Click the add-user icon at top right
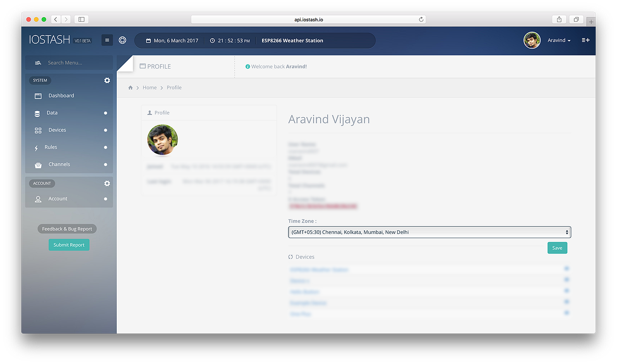 586,40
